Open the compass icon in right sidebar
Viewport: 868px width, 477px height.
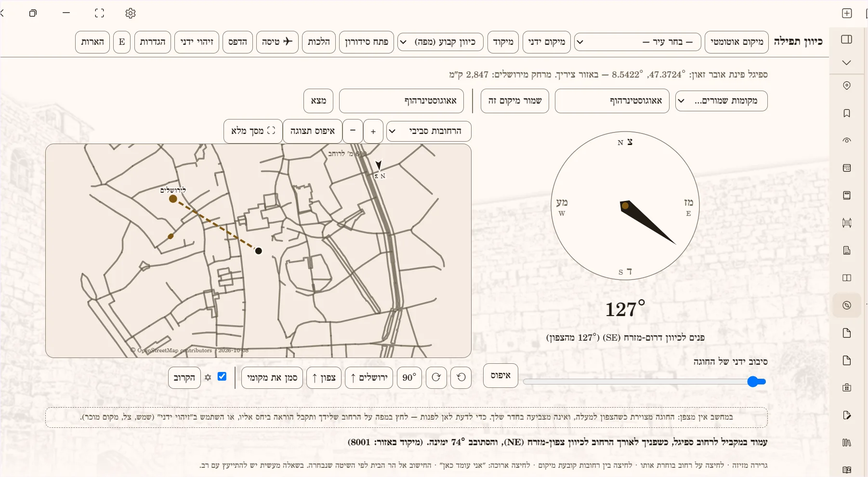point(847,305)
